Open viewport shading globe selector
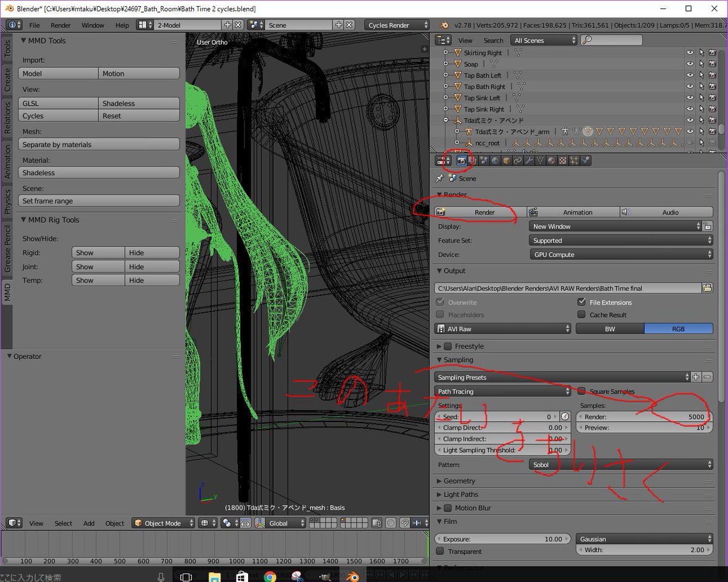728x582 pixels. point(207,523)
